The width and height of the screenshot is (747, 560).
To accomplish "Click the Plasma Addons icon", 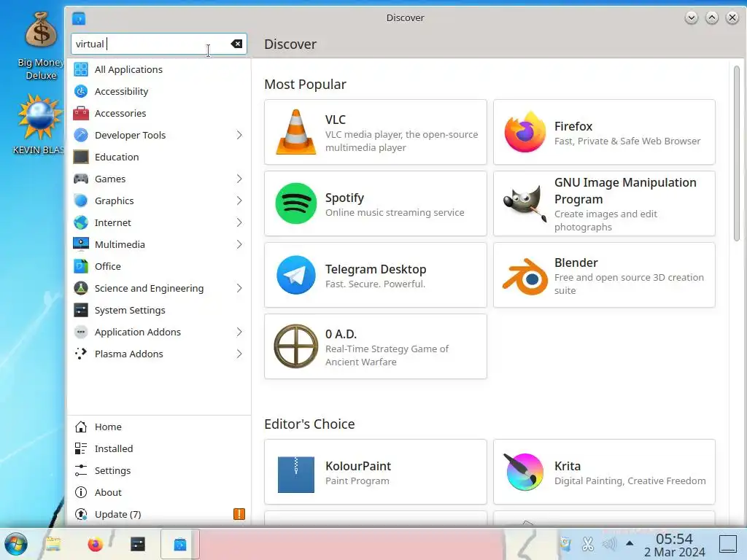I will 81,354.
